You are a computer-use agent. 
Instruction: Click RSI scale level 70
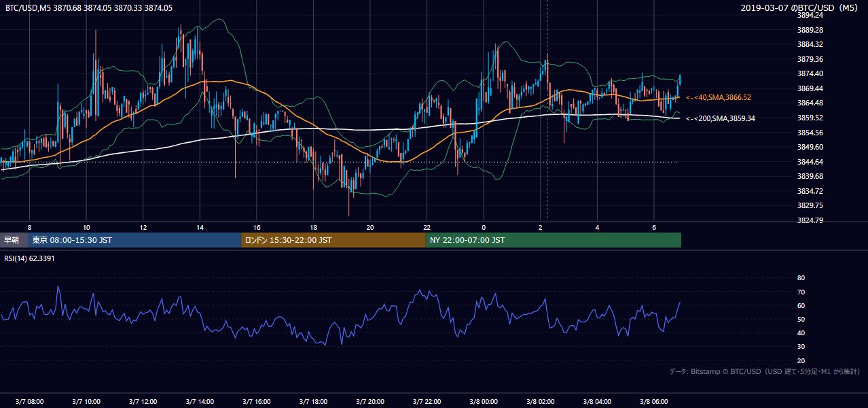801,292
